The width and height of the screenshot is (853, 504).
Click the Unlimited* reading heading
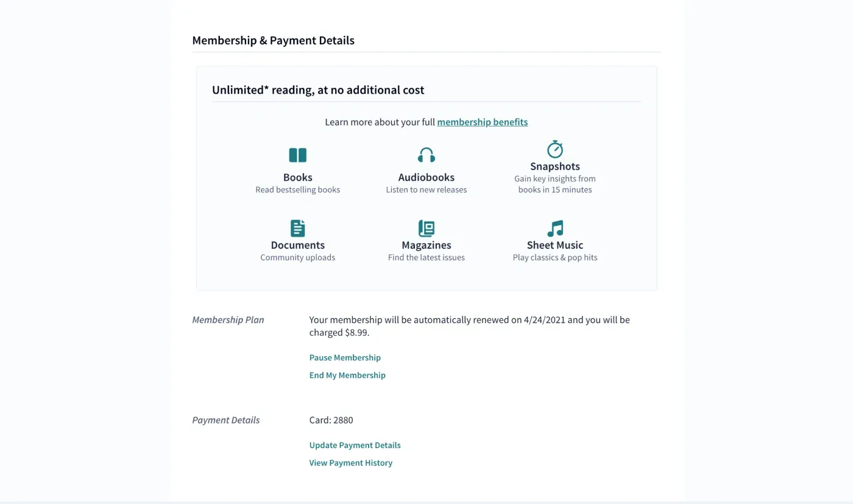coord(318,89)
